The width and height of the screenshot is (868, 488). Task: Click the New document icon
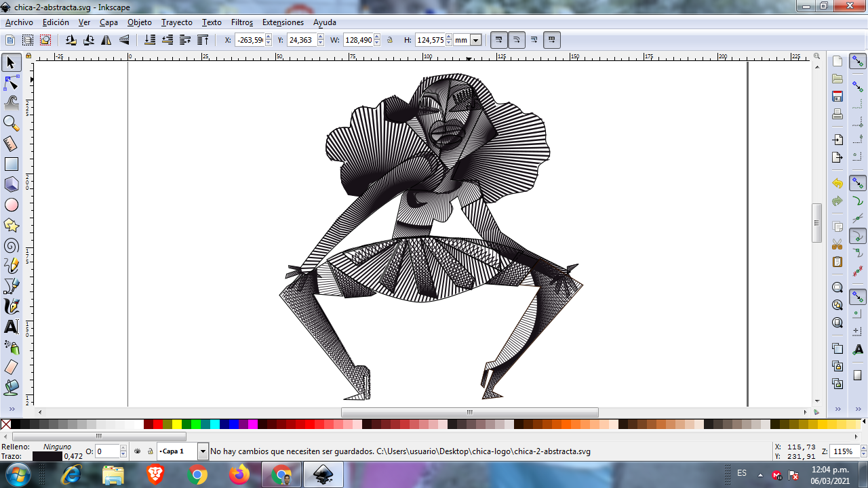837,61
